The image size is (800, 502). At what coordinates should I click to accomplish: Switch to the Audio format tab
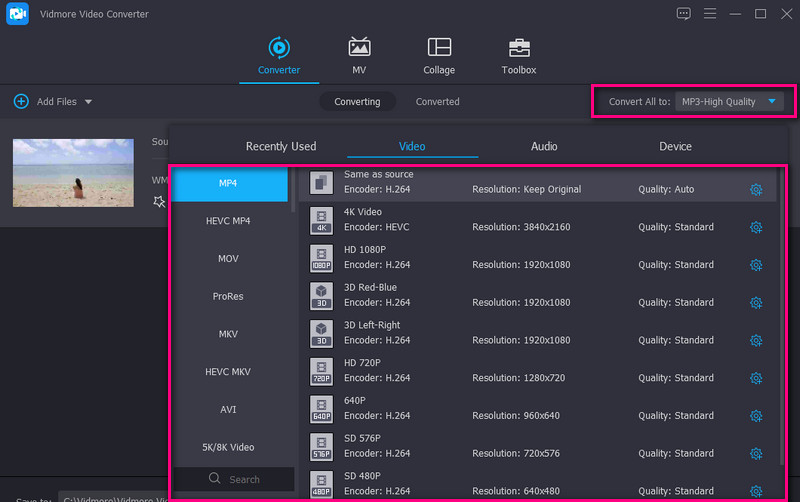544,146
